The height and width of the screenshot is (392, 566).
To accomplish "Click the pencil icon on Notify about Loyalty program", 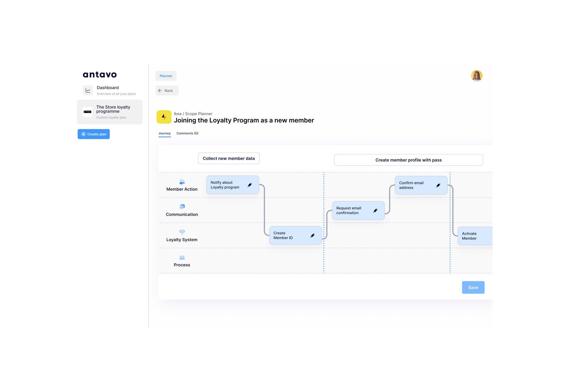I will click(250, 185).
